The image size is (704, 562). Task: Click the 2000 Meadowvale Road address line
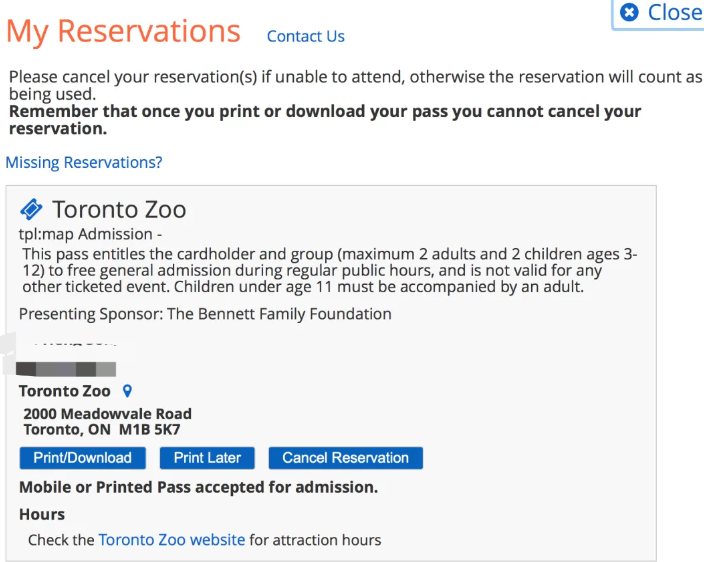[x=107, y=413]
